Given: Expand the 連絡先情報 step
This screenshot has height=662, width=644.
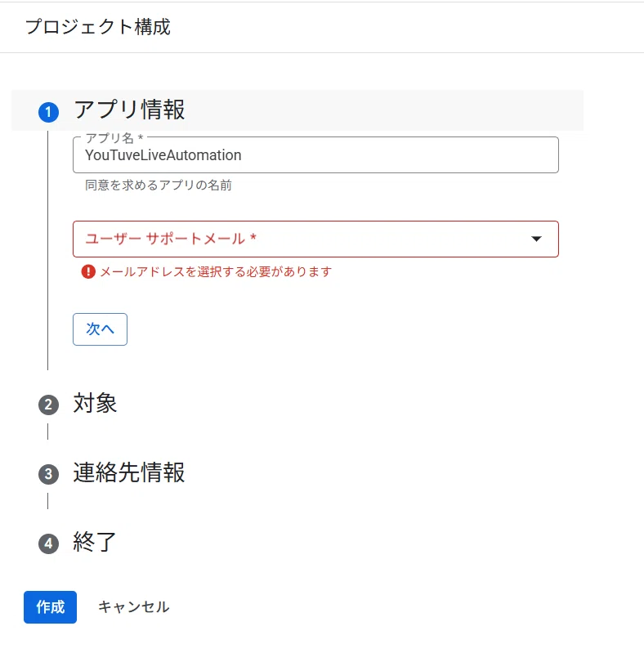Looking at the screenshot, I should [x=129, y=472].
